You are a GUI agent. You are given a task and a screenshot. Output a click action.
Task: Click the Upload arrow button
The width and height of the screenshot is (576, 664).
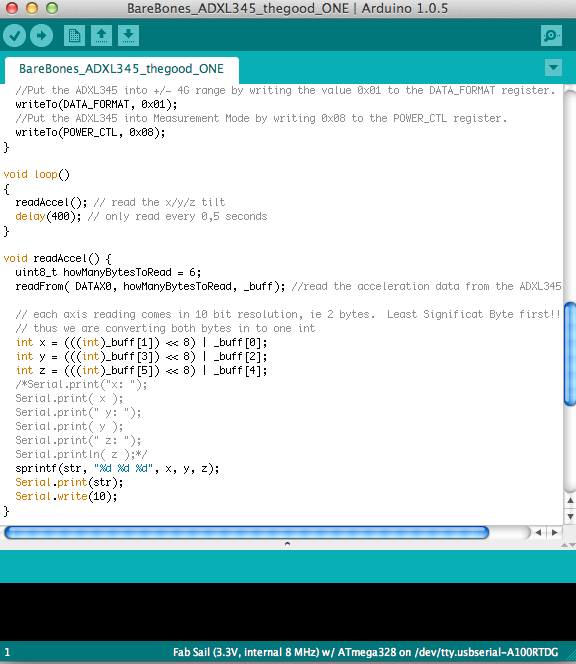tap(41, 36)
